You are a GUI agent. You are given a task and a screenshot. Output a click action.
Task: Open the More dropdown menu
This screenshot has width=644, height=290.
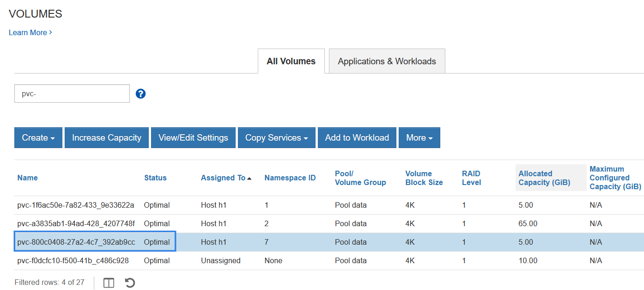[x=419, y=138]
